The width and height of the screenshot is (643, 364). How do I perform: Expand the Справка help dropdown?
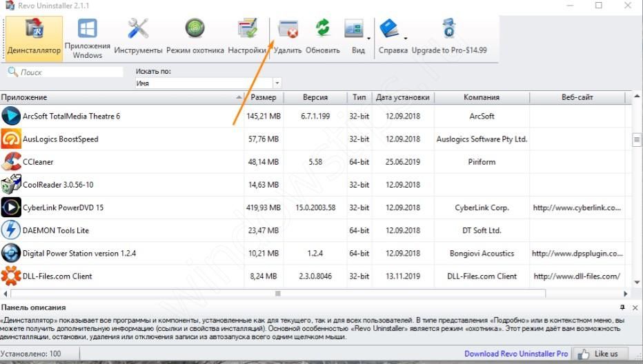pyautogui.click(x=406, y=38)
